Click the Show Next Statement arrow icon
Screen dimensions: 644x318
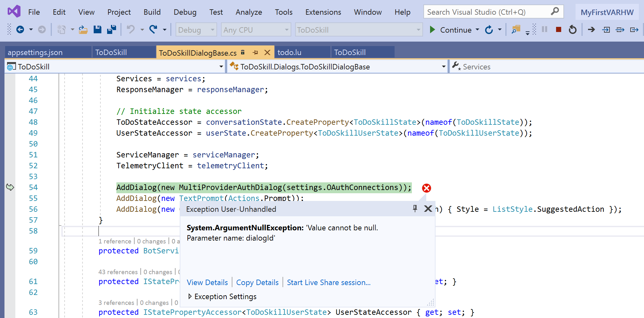(x=591, y=29)
